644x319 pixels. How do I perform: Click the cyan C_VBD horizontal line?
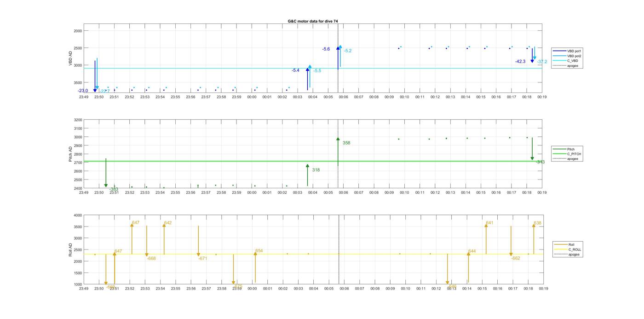point(313,68)
